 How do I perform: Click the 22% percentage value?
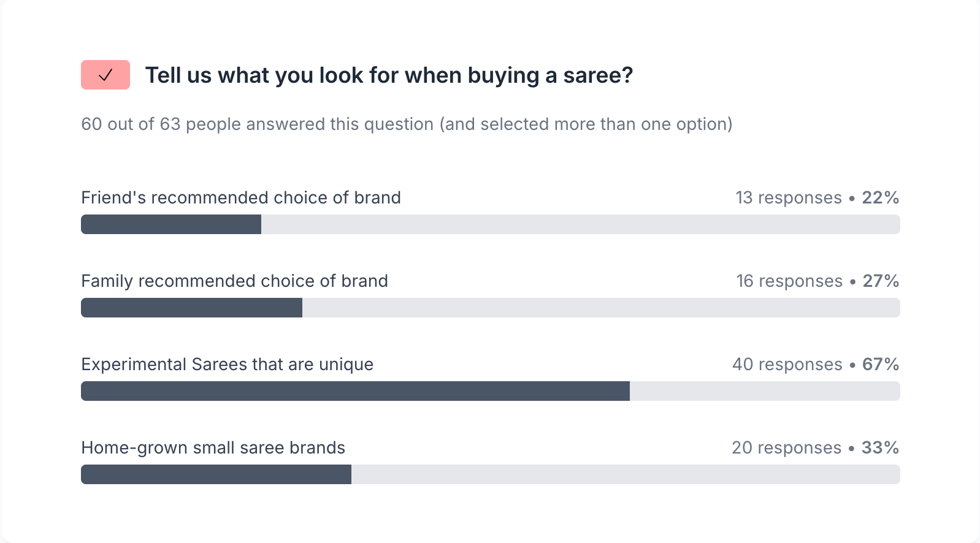pos(880,197)
